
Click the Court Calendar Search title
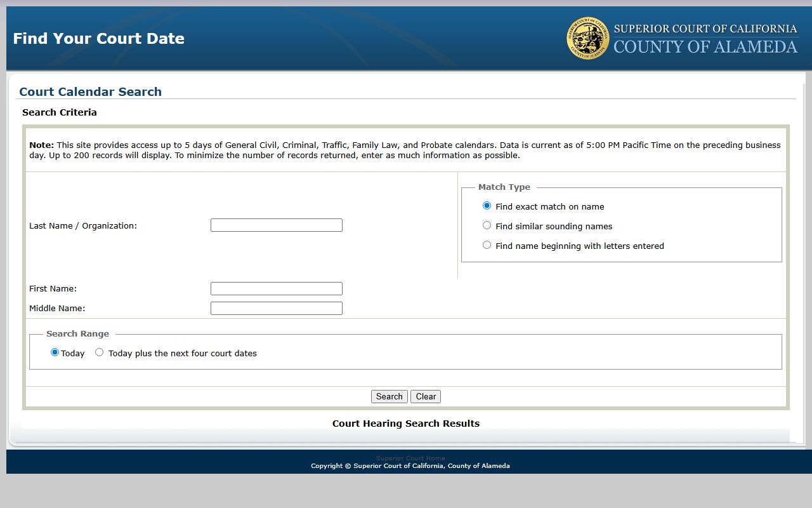tap(91, 91)
